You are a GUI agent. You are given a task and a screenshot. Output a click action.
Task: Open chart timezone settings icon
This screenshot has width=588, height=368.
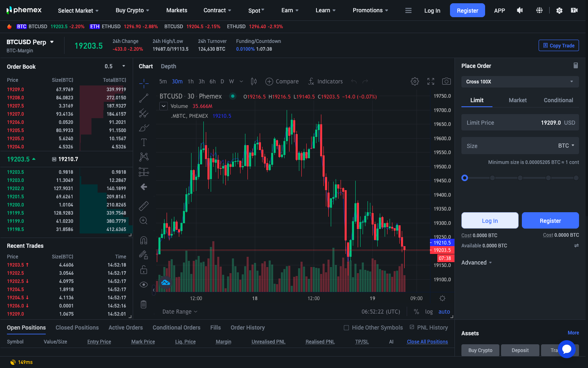click(442, 298)
